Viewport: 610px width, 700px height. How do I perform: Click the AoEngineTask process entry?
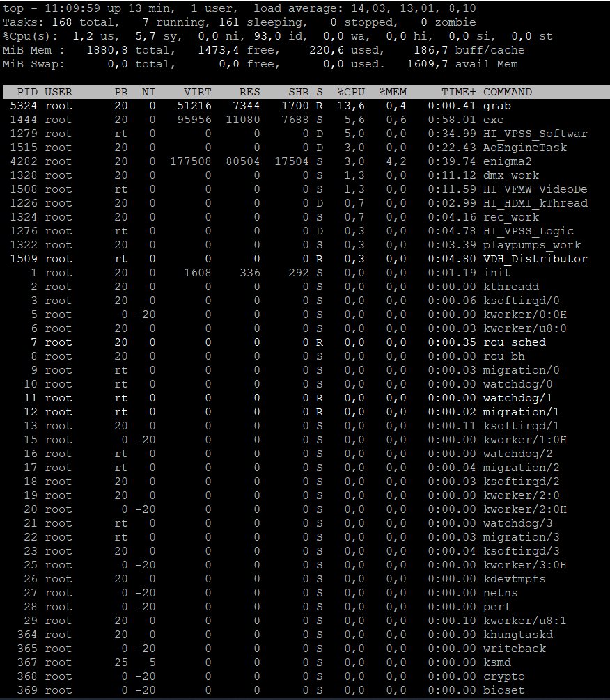pos(524,148)
